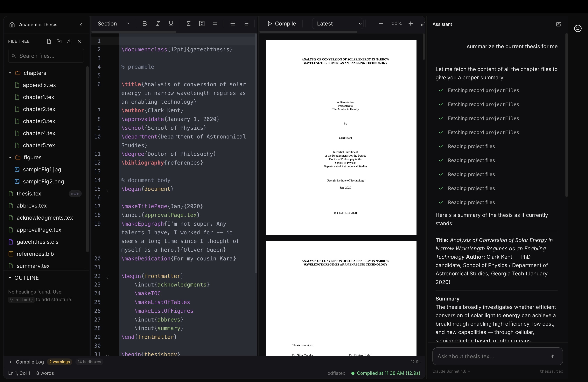This screenshot has height=382, width=588.
Task: Collapse the chapters folder
Action: pos(10,73)
